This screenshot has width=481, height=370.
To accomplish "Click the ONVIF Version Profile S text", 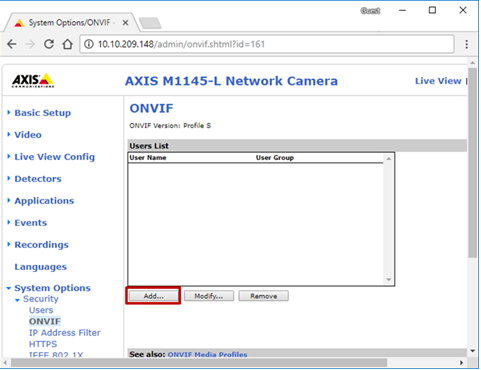I will pyautogui.click(x=170, y=126).
